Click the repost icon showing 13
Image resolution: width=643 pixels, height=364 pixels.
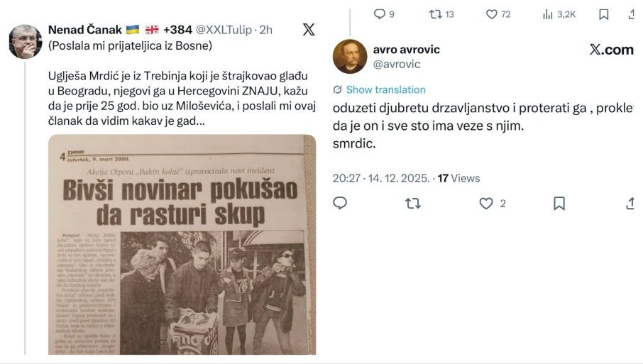(436, 14)
